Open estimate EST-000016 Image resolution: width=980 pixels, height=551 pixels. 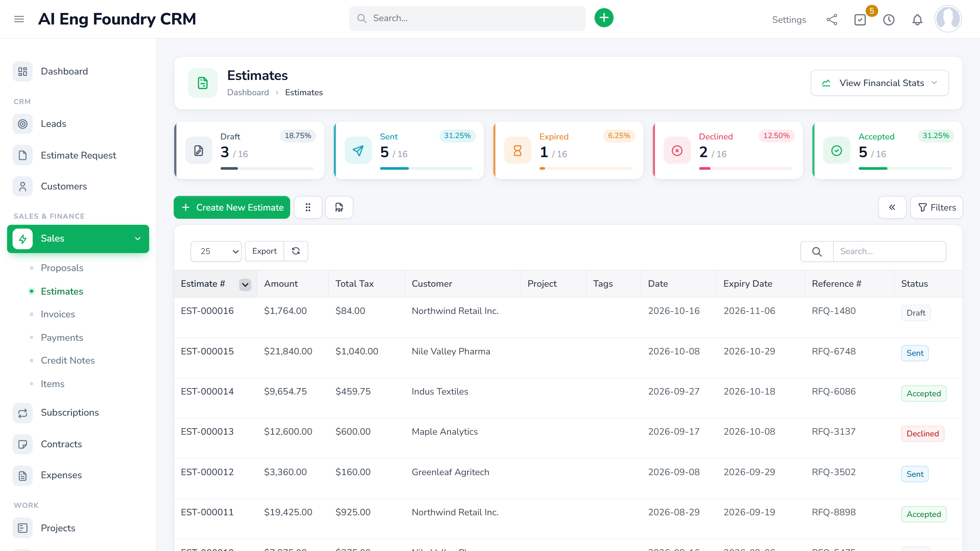(x=207, y=311)
